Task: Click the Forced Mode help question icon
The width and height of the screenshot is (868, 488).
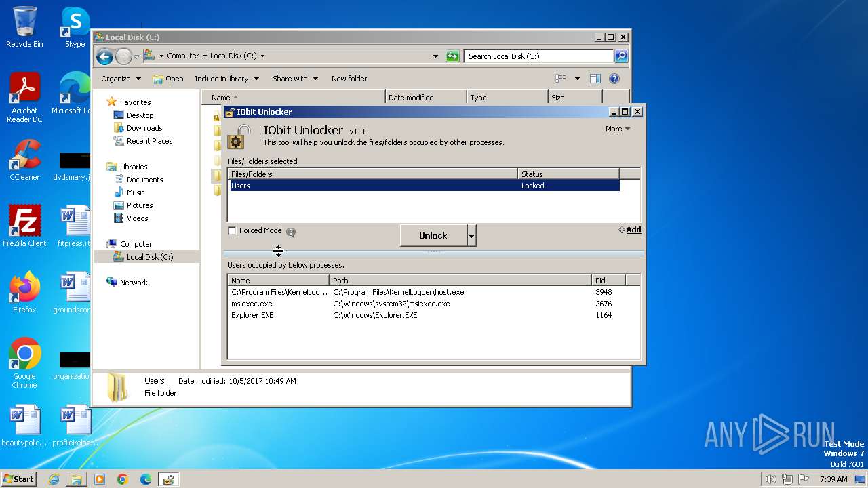Action: tap(291, 232)
